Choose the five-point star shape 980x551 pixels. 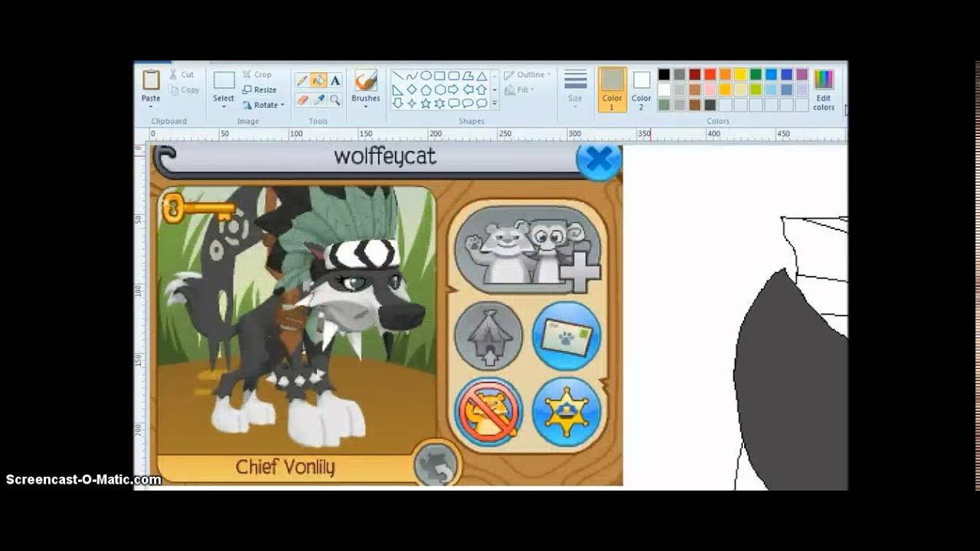(x=426, y=103)
